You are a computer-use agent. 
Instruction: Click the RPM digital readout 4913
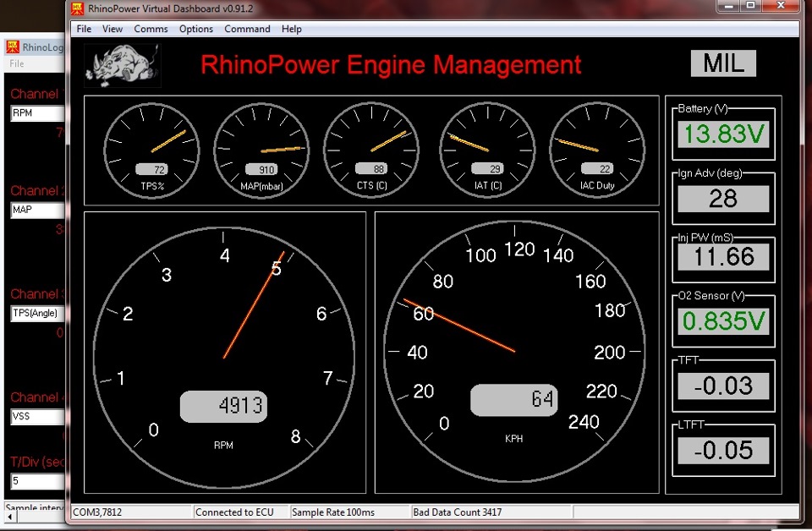223,406
